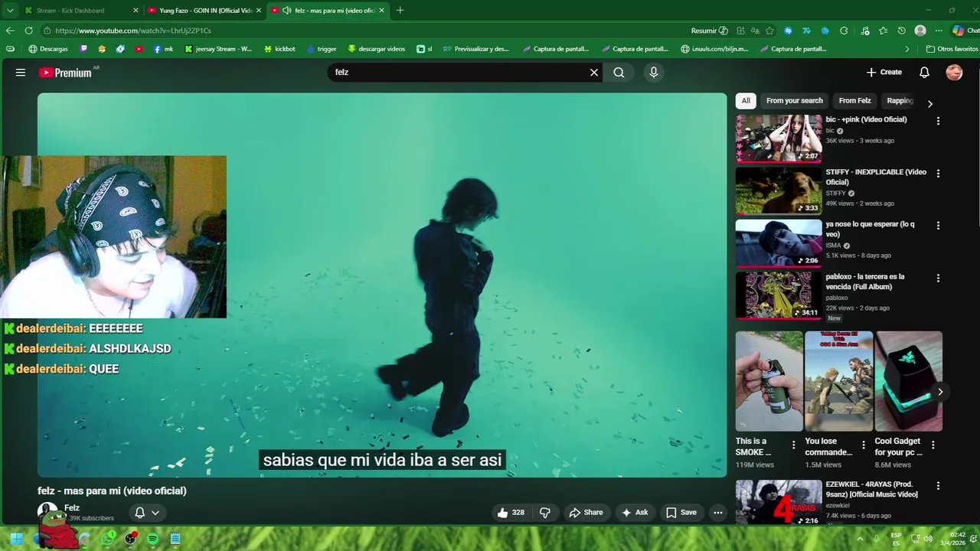Open Windows Start menu
Viewport: 980px width, 551px height.
(x=18, y=539)
